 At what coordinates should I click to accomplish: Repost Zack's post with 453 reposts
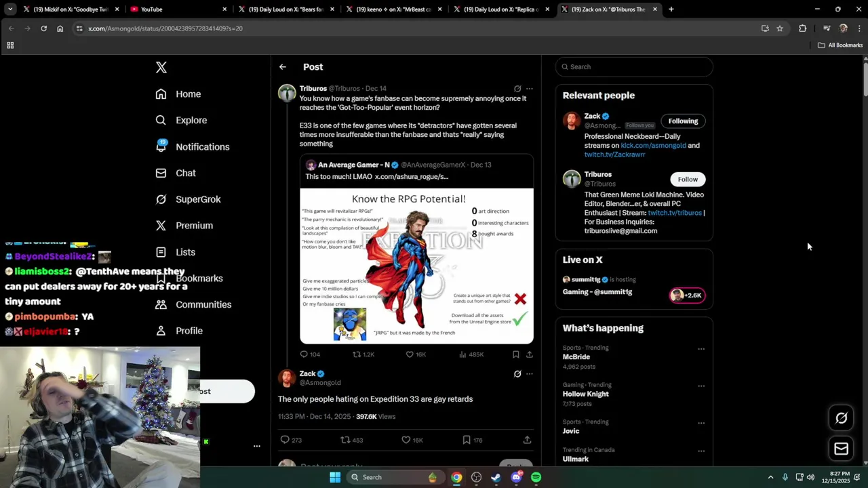click(351, 440)
